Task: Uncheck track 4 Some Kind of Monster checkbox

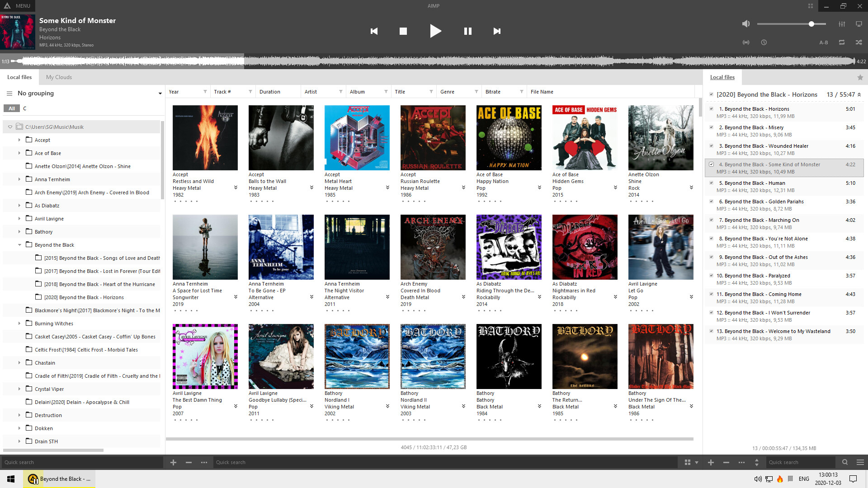Action: click(x=712, y=164)
